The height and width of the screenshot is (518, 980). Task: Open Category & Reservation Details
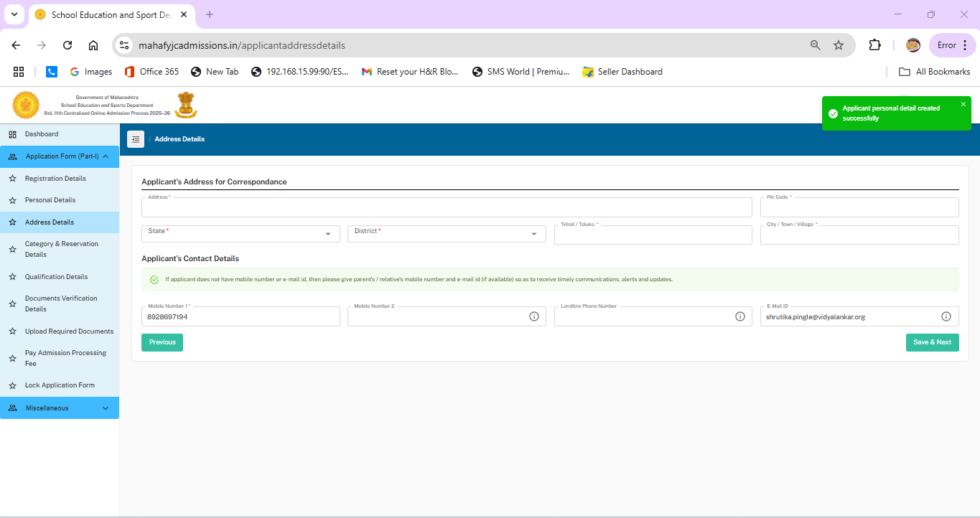point(60,249)
